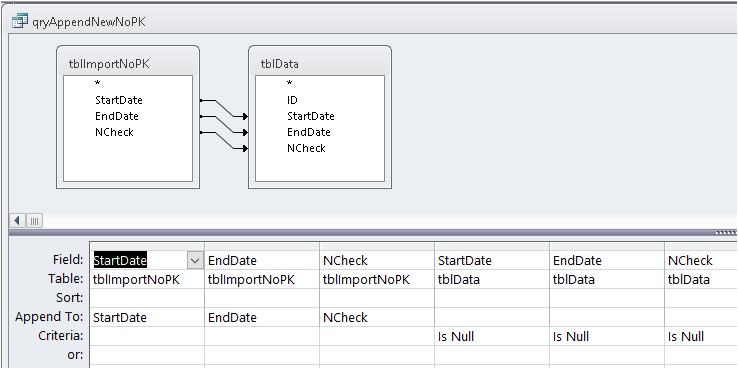Click first tblData Table cell
The image size is (738, 369).
(492, 280)
